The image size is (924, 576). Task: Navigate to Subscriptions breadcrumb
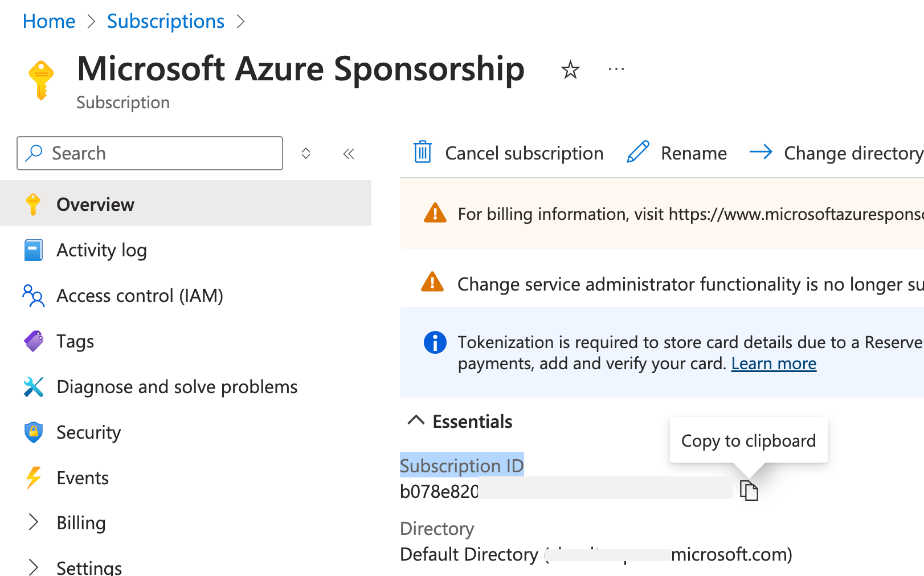(x=165, y=22)
